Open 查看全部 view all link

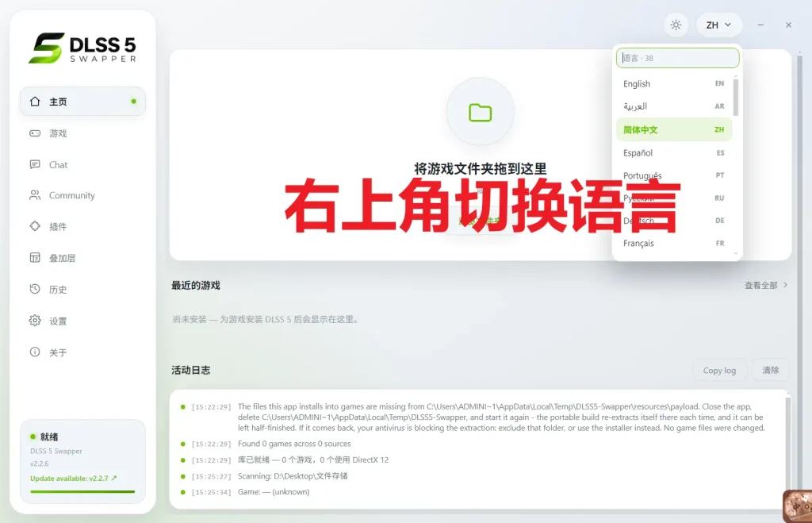766,285
